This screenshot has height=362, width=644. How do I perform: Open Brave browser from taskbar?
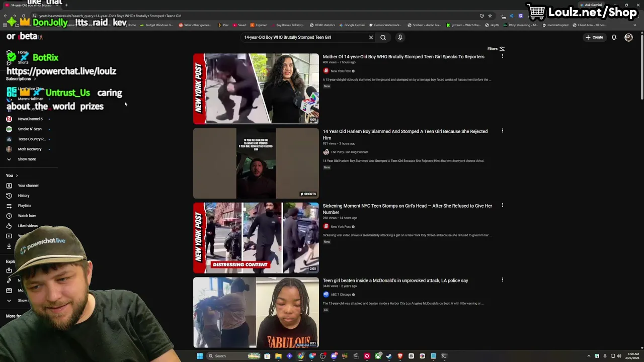400,356
